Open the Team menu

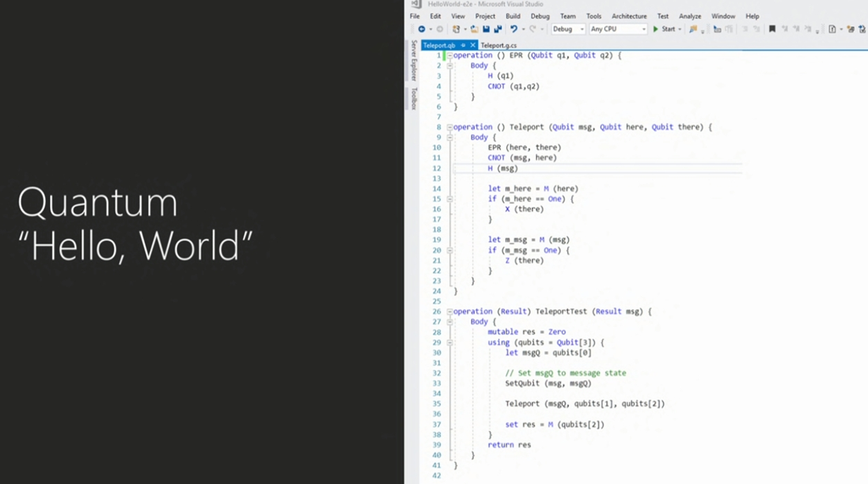pos(568,16)
